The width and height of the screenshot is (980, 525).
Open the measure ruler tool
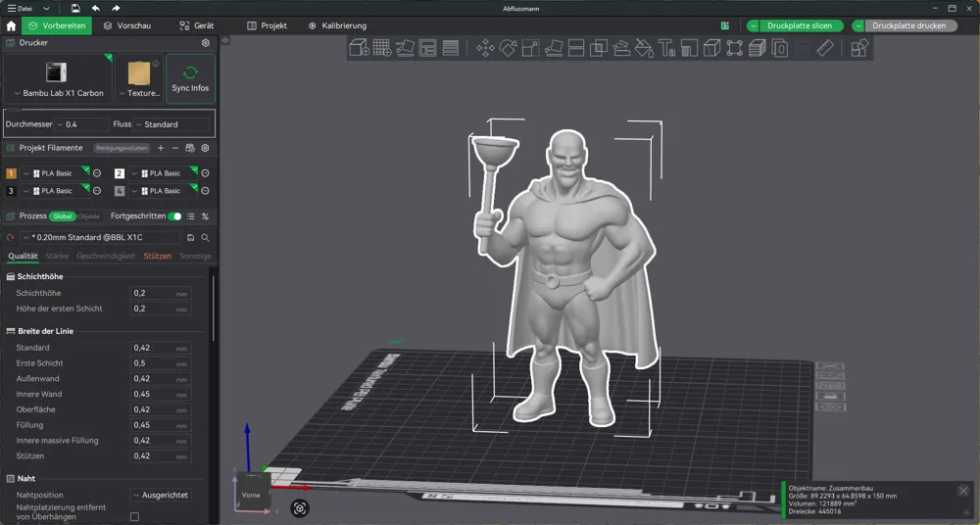tap(825, 48)
